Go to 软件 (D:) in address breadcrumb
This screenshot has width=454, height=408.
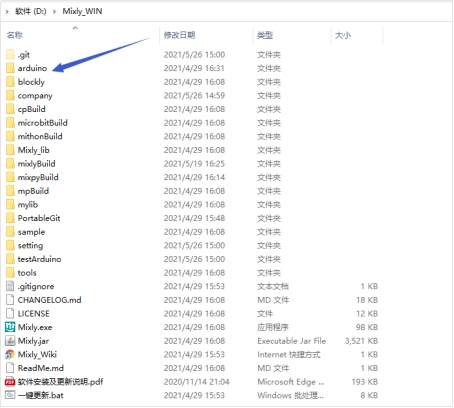(31, 11)
